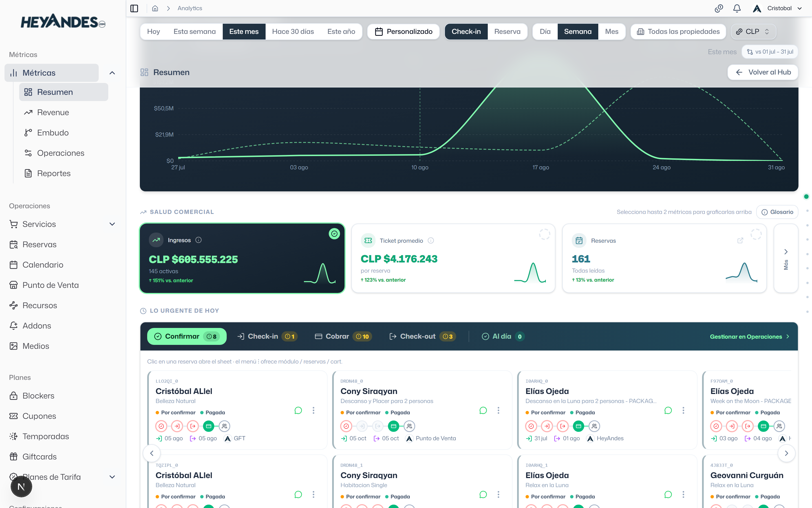The height and width of the screenshot is (508, 812).
Task: Switch date basis to Check-in
Action: click(x=466, y=31)
